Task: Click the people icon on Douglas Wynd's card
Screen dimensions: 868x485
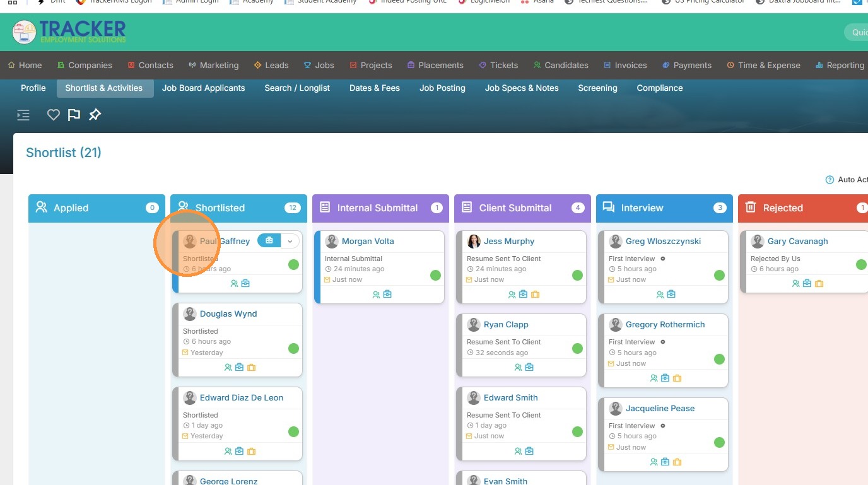Action: click(228, 368)
